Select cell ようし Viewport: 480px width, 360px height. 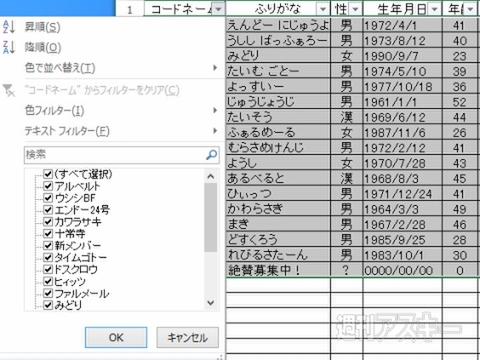(x=278, y=163)
